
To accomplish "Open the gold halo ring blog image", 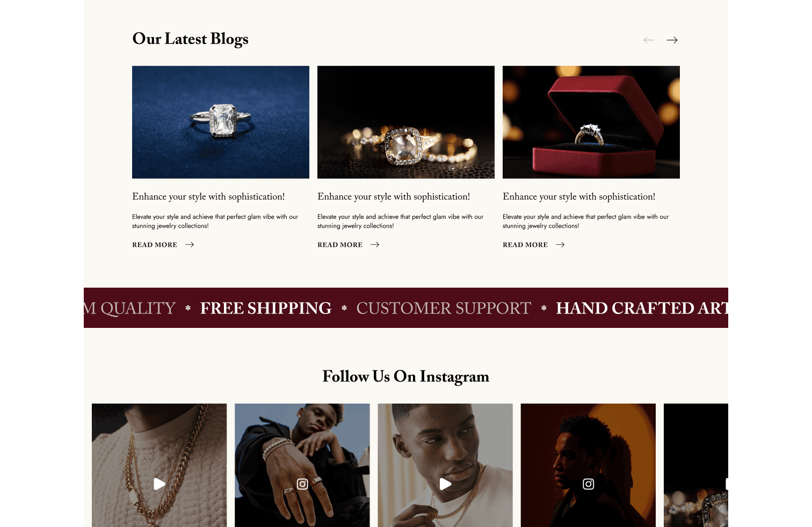I will click(x=406, y=122).
